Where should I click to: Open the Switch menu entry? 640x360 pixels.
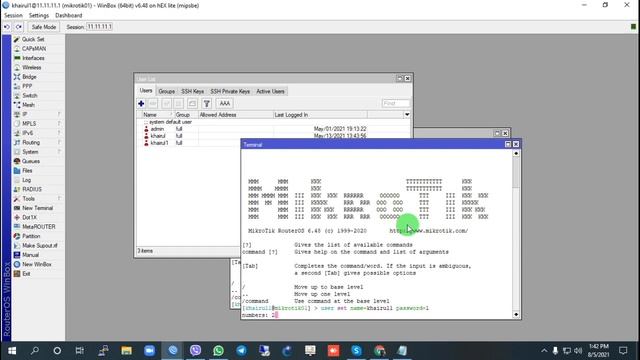29,96
